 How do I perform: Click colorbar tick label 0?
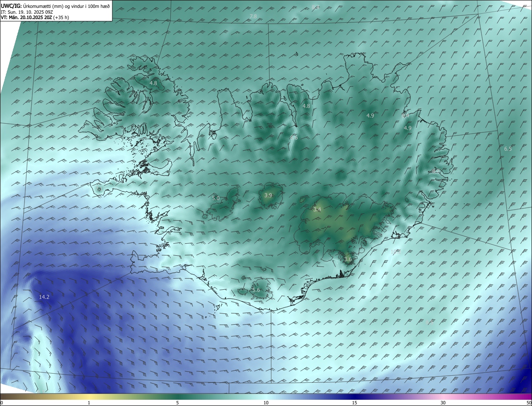pos(2,403)
